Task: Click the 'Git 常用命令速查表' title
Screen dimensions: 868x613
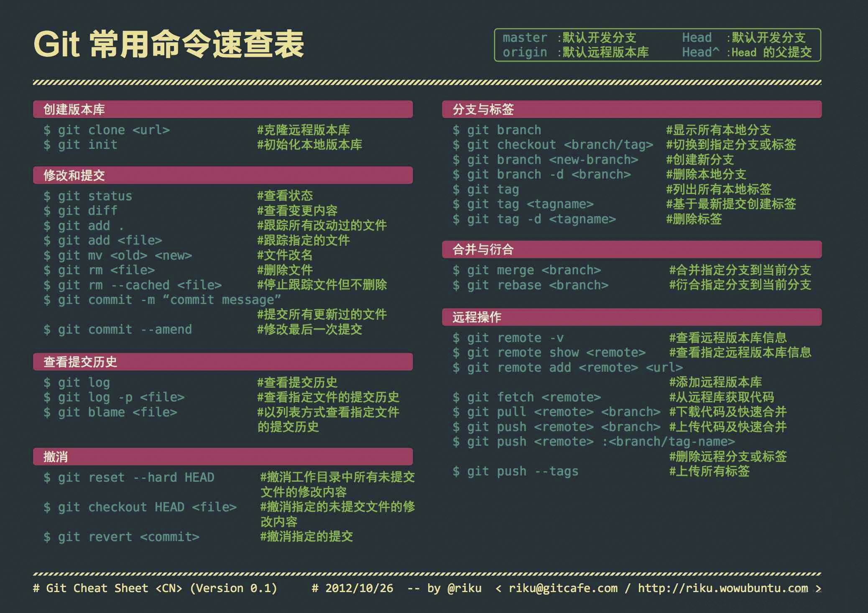Action: 168,44
